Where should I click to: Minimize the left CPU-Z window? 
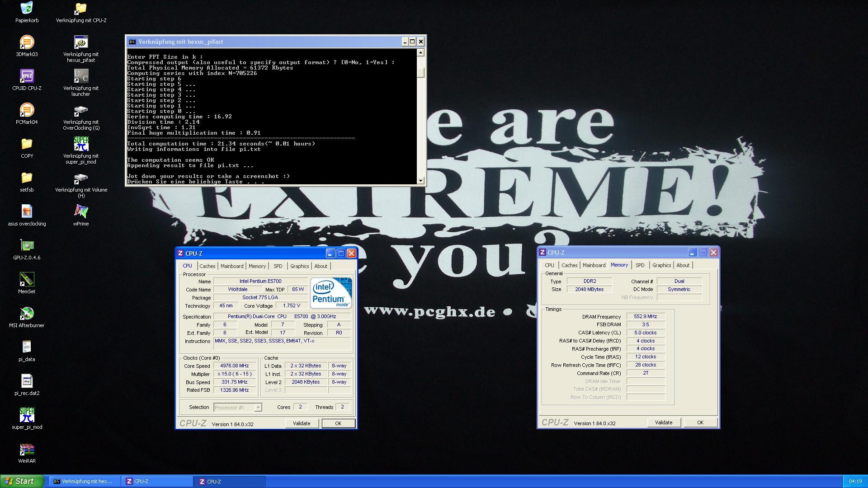[330, 253]
